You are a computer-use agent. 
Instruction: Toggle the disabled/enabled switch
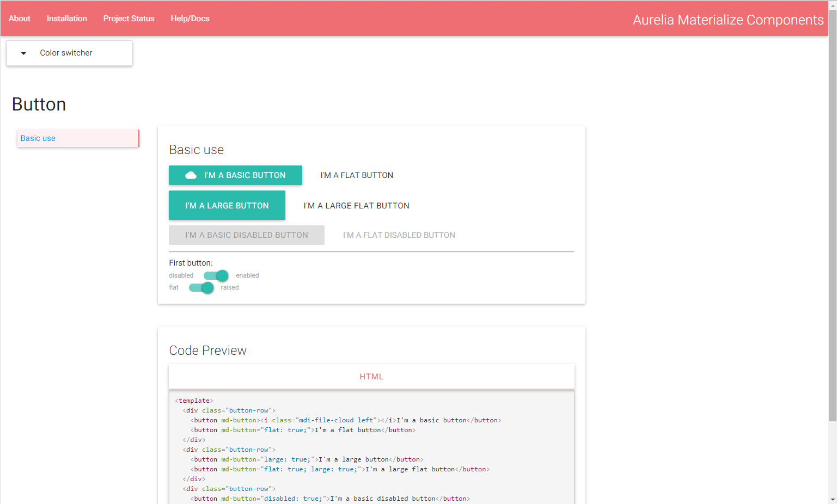(x=216, y=275)
